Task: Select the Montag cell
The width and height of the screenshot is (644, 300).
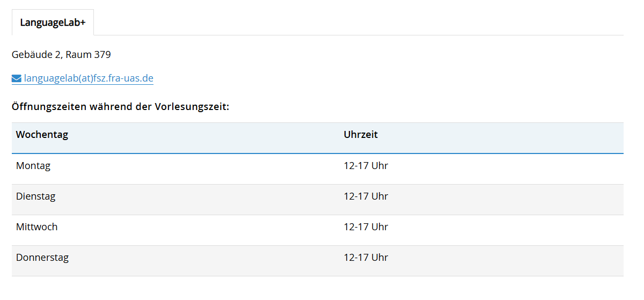Action: click(33, 166)
